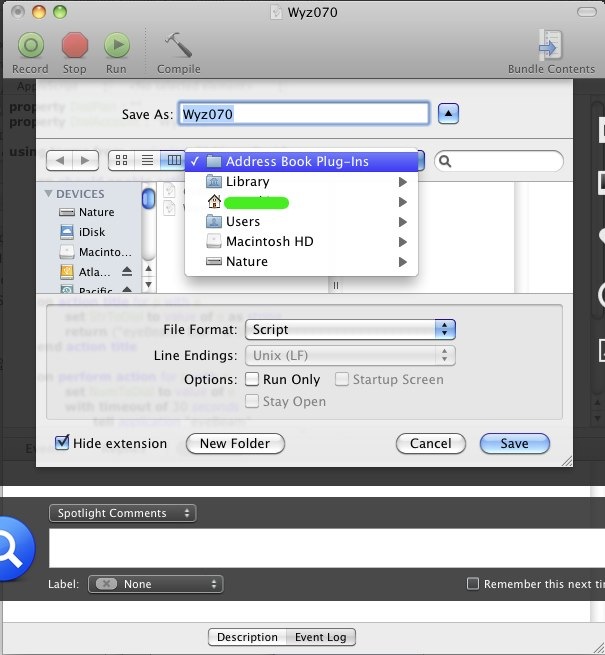
Task: Click the Save As filename field
Action: (x=304, y=114)
